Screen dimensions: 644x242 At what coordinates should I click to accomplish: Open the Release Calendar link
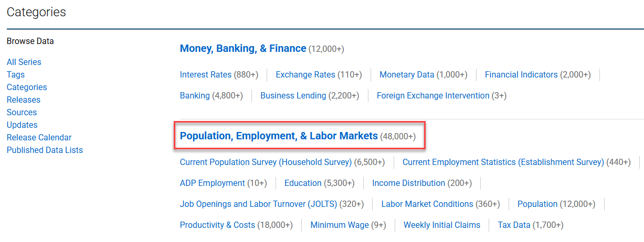click(x=39, y=137)
